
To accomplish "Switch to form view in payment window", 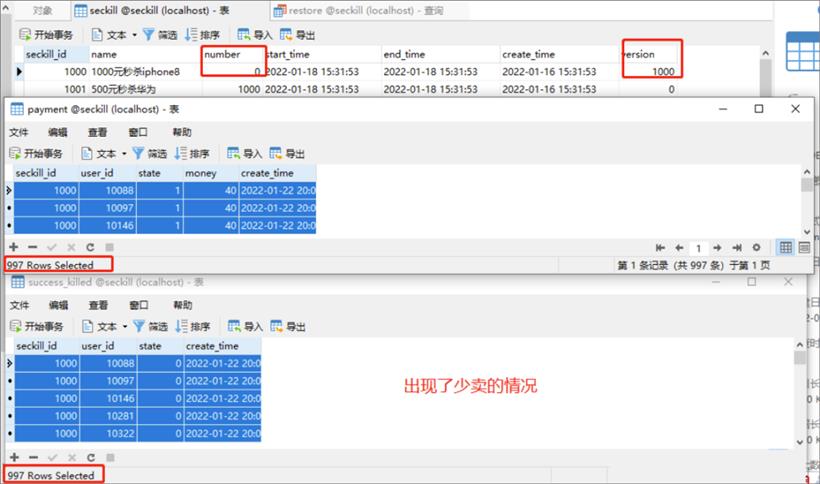I will coord(804,248).
